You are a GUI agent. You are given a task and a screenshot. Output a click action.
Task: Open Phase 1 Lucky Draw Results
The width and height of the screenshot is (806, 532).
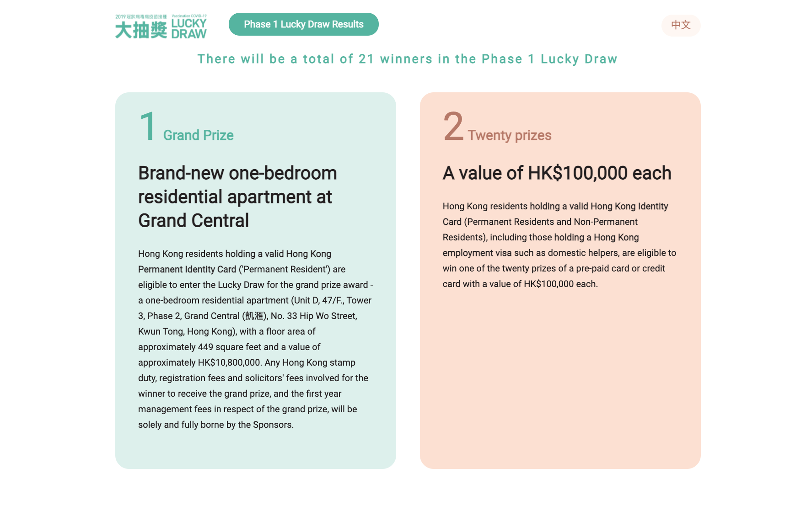(304, 24)
